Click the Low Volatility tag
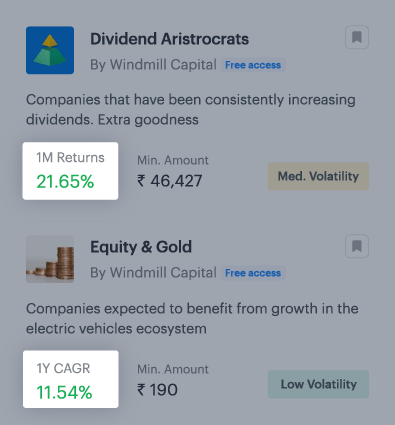The height and width of the screenshot is (425, 395). [x=318, y=384]
